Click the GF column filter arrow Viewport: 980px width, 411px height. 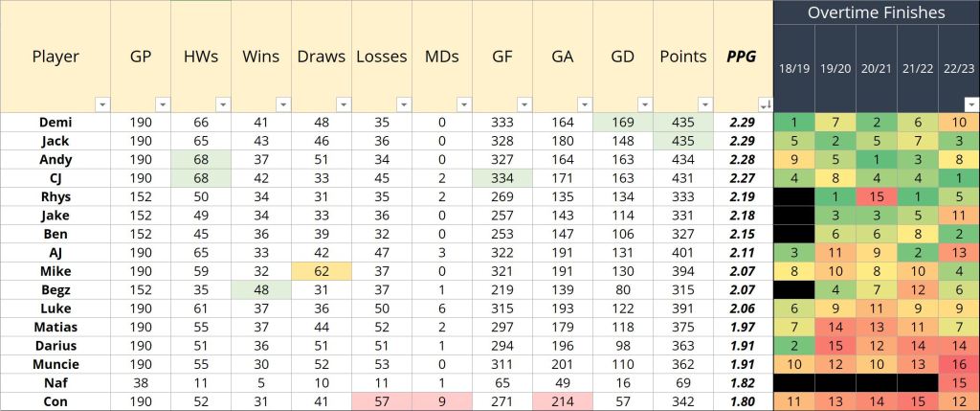pos(523,103)
